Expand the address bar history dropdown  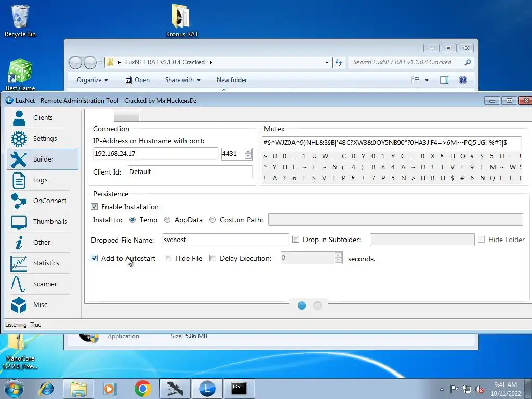point(327,62)
